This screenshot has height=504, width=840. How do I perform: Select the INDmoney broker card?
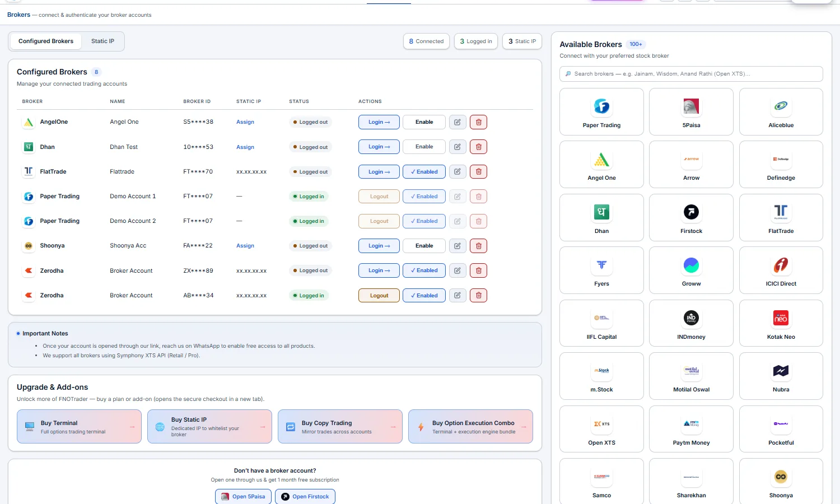(x=691, y=324)
